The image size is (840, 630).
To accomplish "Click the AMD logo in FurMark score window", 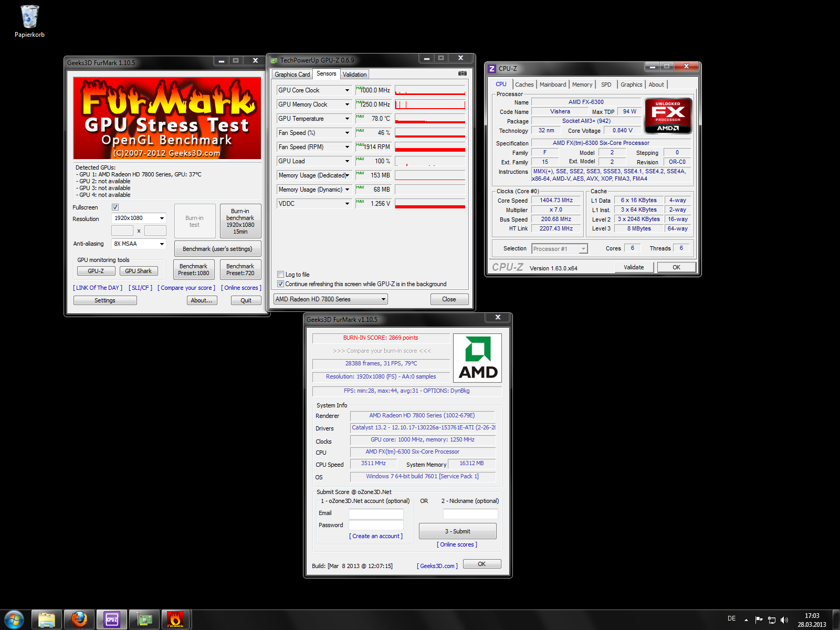I will coord(478,358).
